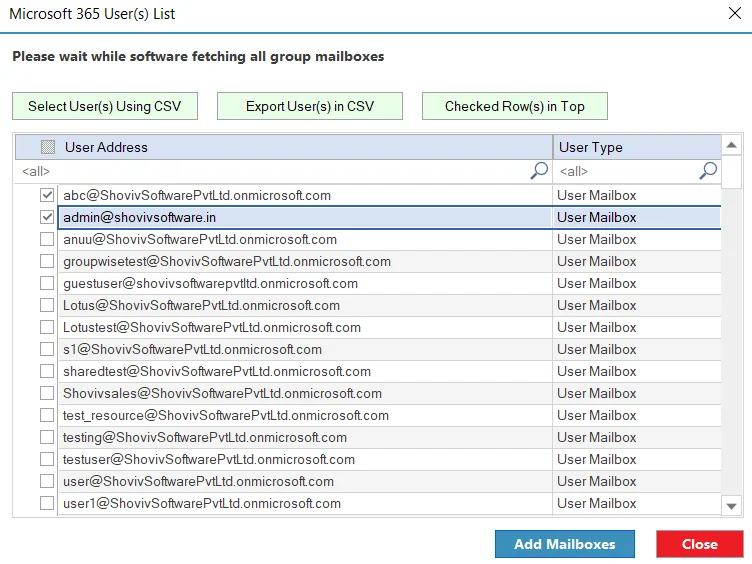
Task: Click the scrollbar up arrow
Action: (731, 145)
